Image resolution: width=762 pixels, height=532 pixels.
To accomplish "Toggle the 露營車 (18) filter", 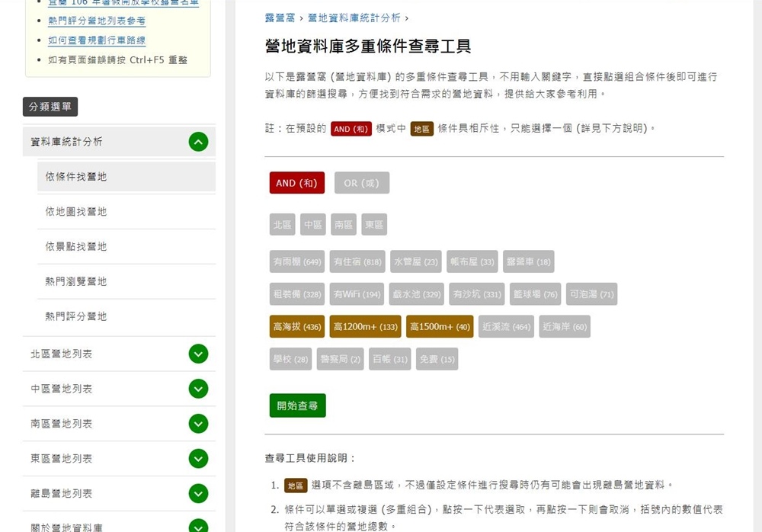I will click(528, 261).
